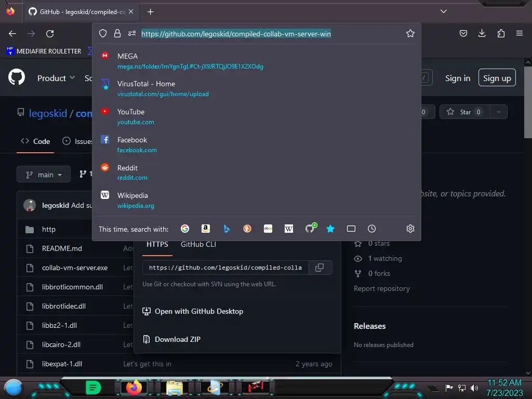Open the README.md file
Viewport: 532px width, 399px height.
[62, 248]
